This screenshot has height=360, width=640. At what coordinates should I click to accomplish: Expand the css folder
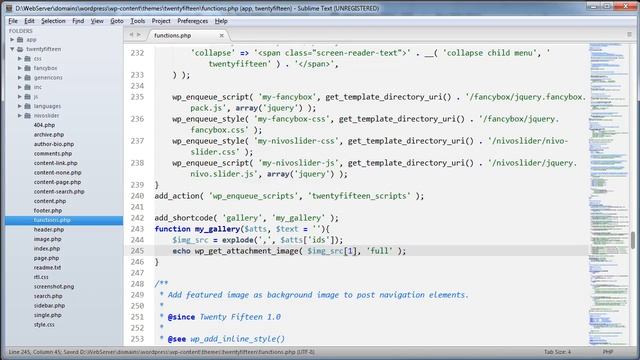coord(20,59)
